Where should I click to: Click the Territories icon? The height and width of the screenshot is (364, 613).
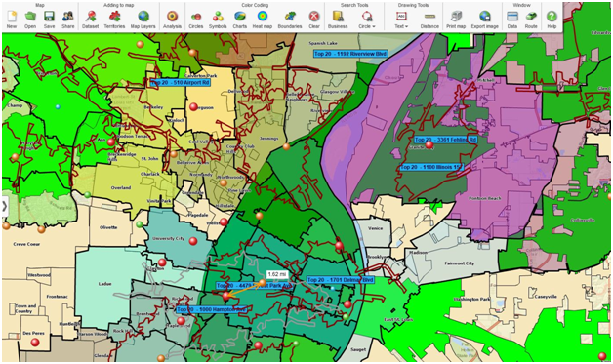(x=114, y=20)
